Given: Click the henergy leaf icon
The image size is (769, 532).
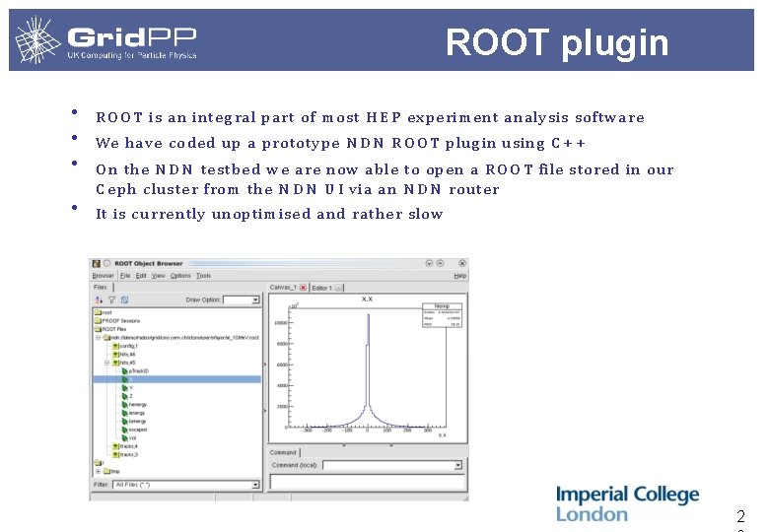Looking at the screenshot, I should [124, 405].
